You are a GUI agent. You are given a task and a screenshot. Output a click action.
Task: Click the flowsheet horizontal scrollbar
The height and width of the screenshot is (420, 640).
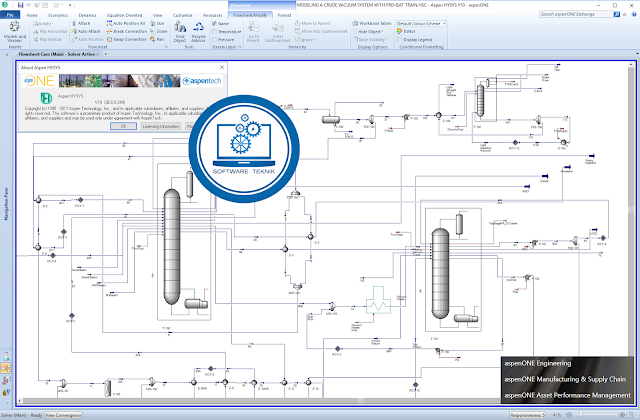(x=261, y=401)
